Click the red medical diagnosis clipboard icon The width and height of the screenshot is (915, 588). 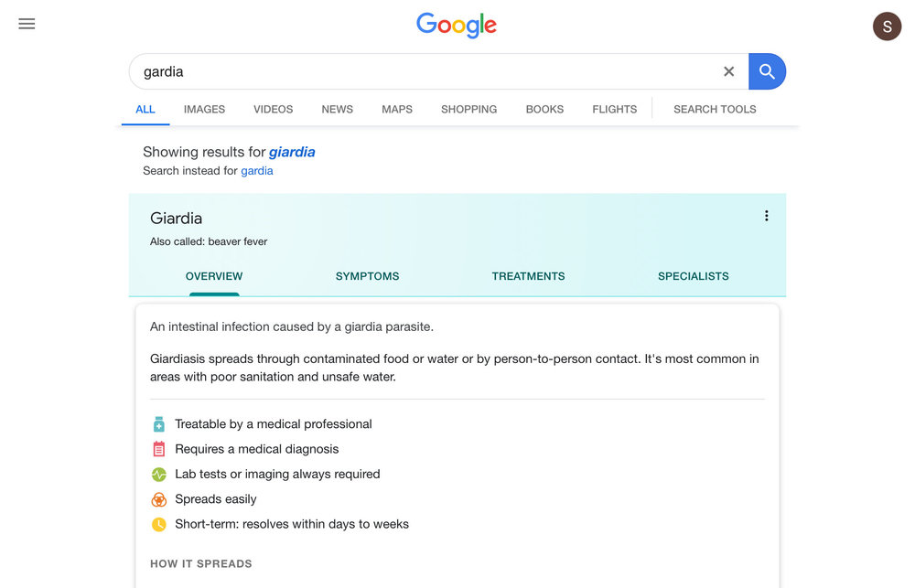click(159, 449)
